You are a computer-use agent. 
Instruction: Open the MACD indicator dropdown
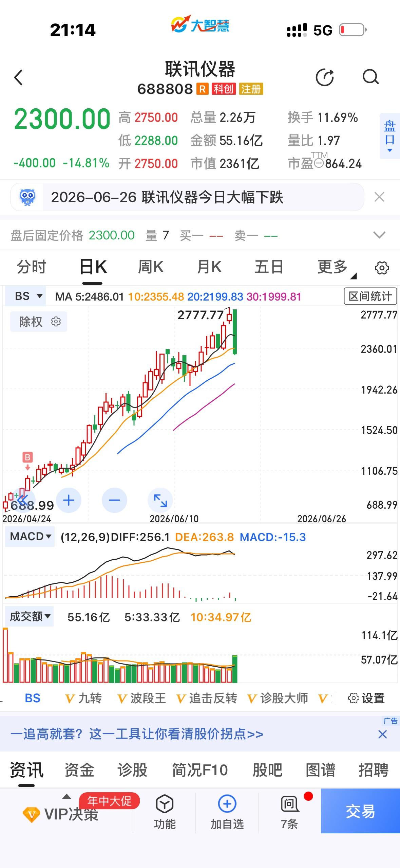point(30,537)
